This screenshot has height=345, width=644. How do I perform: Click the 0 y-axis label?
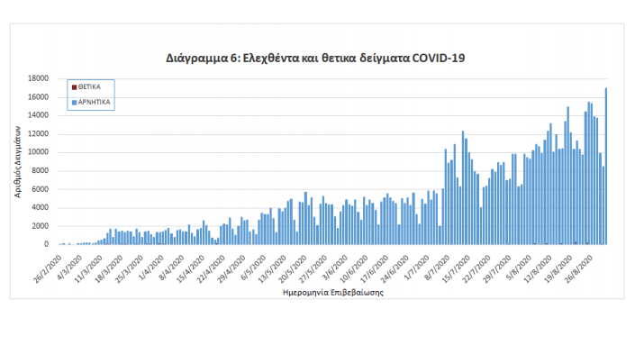coord(47,244)
